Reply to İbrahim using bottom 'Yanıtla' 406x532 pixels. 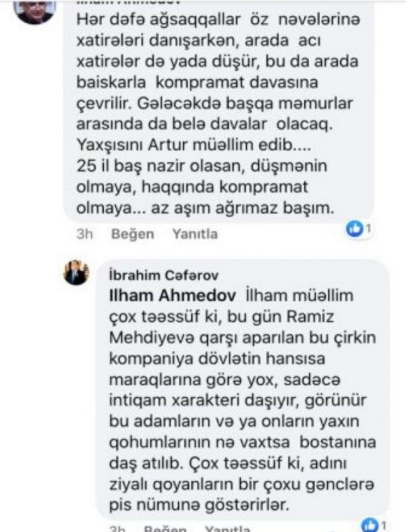tap(228, 529)
